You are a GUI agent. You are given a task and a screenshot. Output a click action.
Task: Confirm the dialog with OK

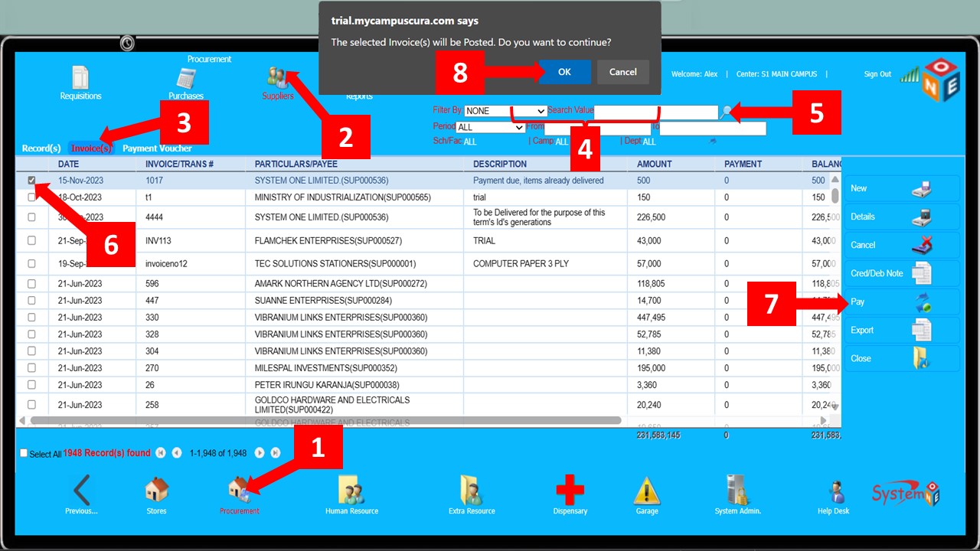[x=564, y=72]
